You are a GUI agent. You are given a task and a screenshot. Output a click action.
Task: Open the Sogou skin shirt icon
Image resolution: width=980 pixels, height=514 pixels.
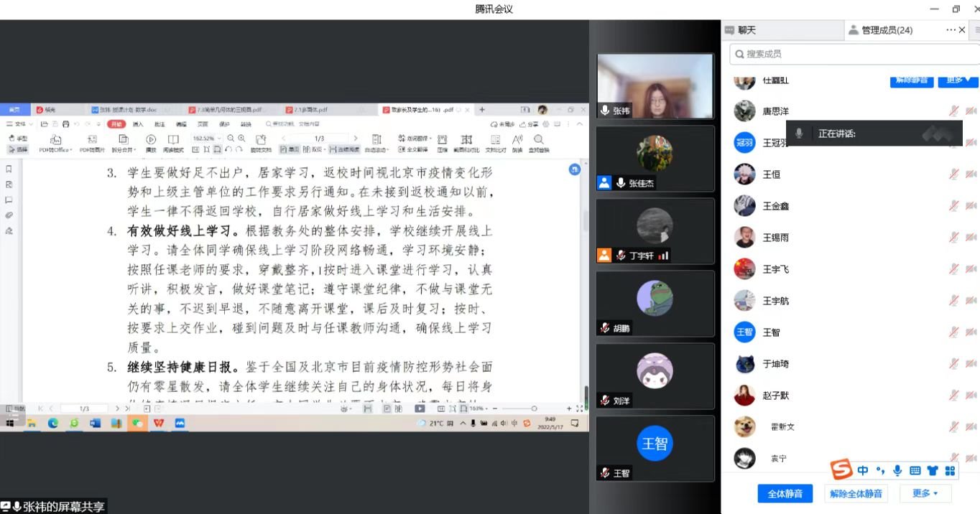[933, 471]
